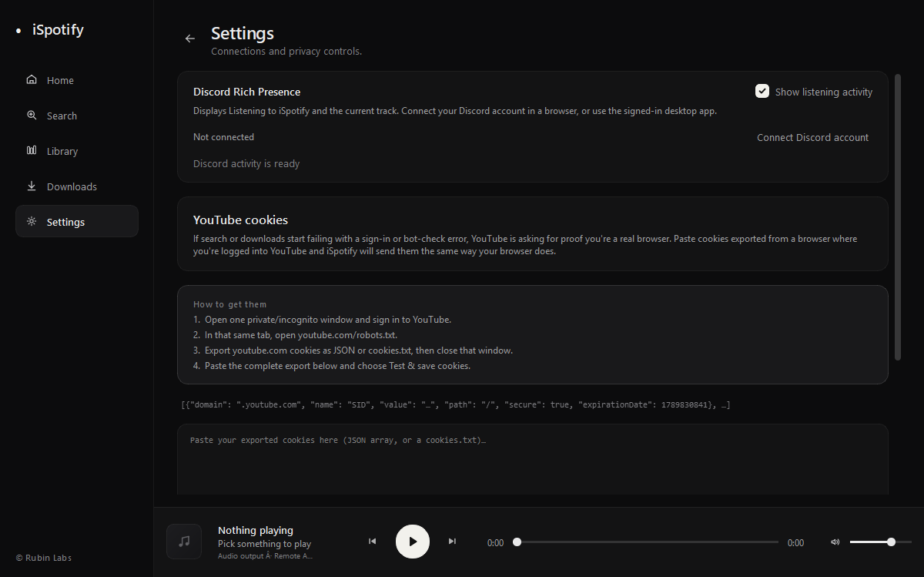The height and width of the screenshot is (577, 924).
Task: Select the Settings sidebar item
Action: (x=77, y=221)
